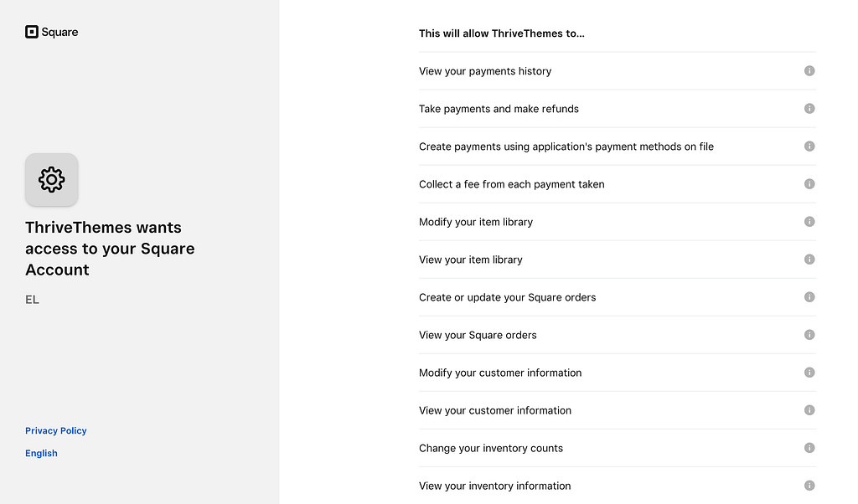
Task: Click the Square logo
Action: [52, 33]
